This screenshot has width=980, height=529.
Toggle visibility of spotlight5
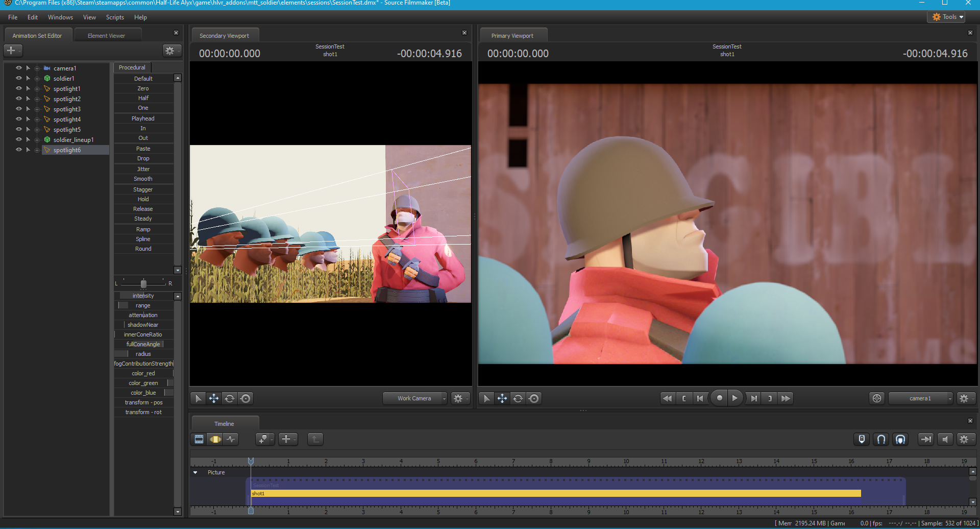pyautogui.click(x=19, y=129)
